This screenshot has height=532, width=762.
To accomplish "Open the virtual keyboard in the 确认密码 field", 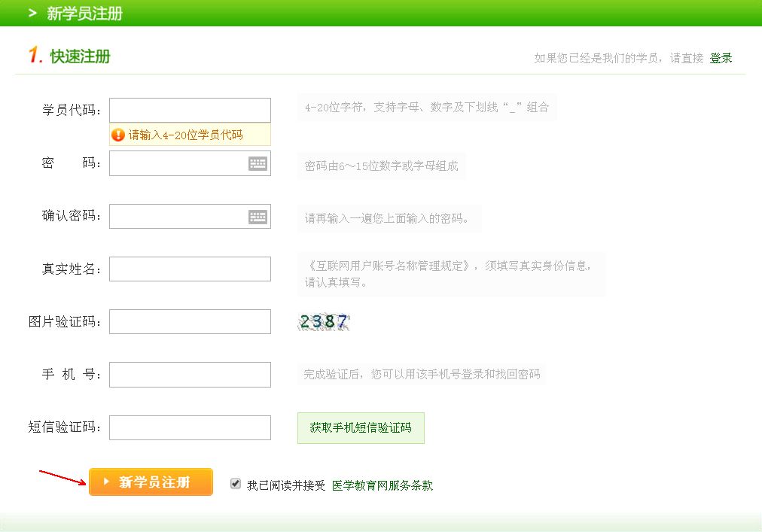I will (x=258, y=217).
